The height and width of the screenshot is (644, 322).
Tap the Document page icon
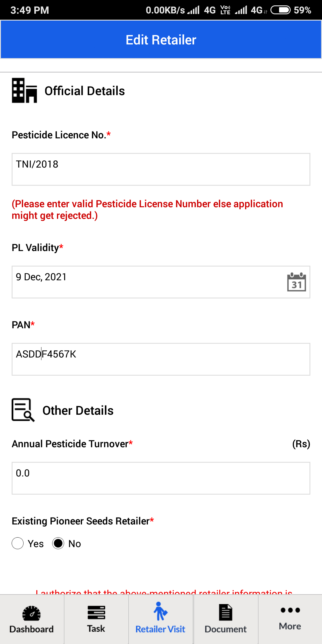(226, 612)
